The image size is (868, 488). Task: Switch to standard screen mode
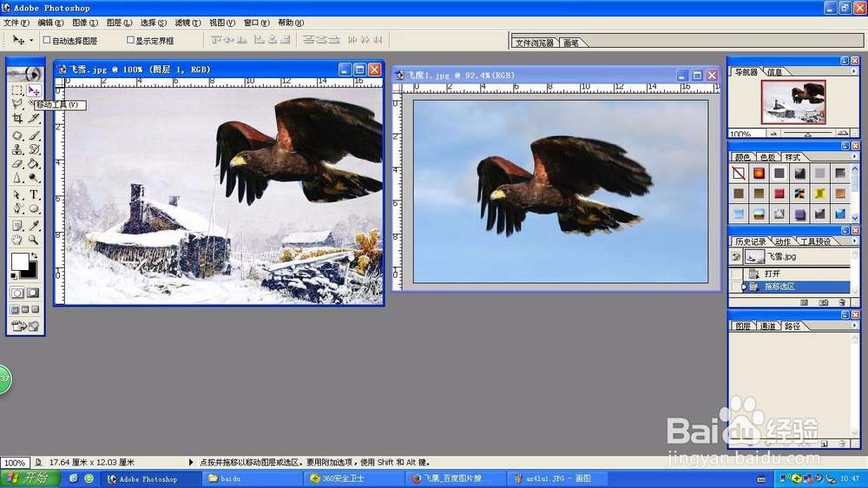tap(15, 310)
